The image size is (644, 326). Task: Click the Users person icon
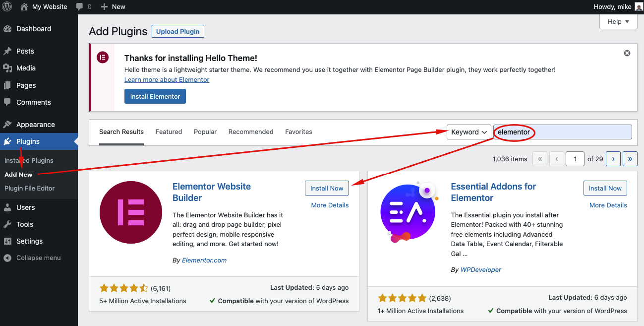(7, 207)
